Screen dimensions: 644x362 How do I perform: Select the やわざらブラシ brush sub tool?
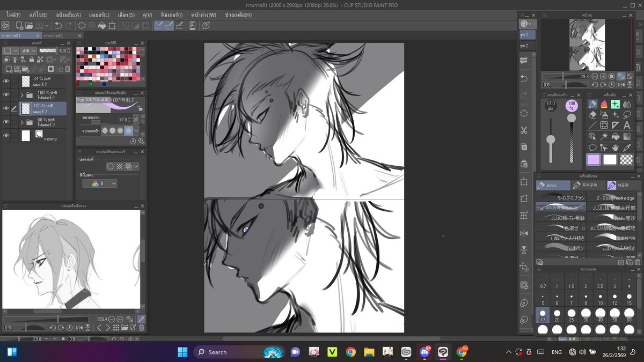point(561,198)
